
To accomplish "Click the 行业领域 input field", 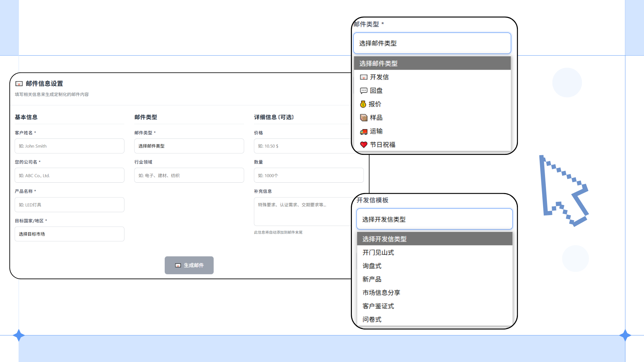I will pyautogui.click(x=189, y=175).
